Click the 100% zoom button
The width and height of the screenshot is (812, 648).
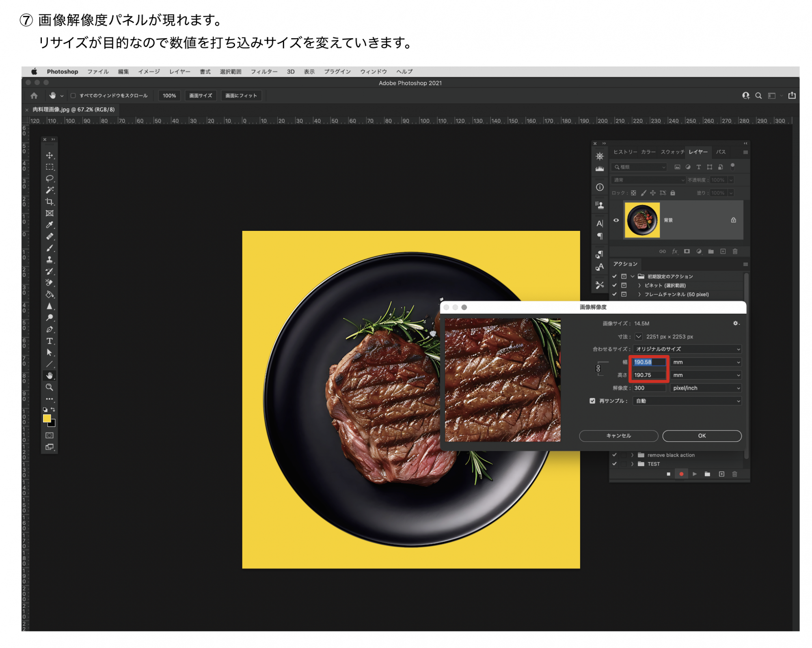169,96
